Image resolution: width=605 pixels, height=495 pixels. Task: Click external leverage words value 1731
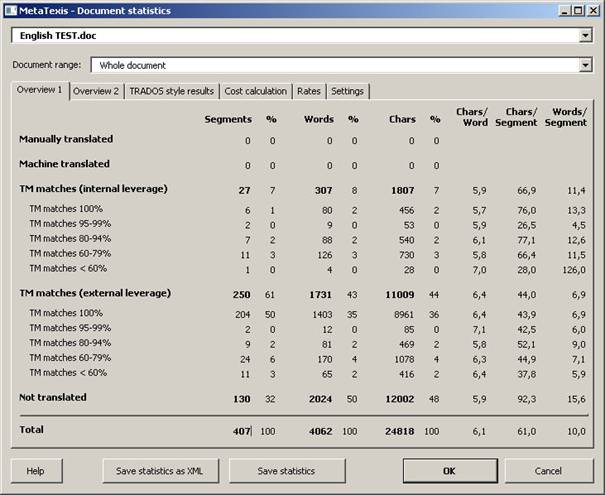click(x=321, y=295)
